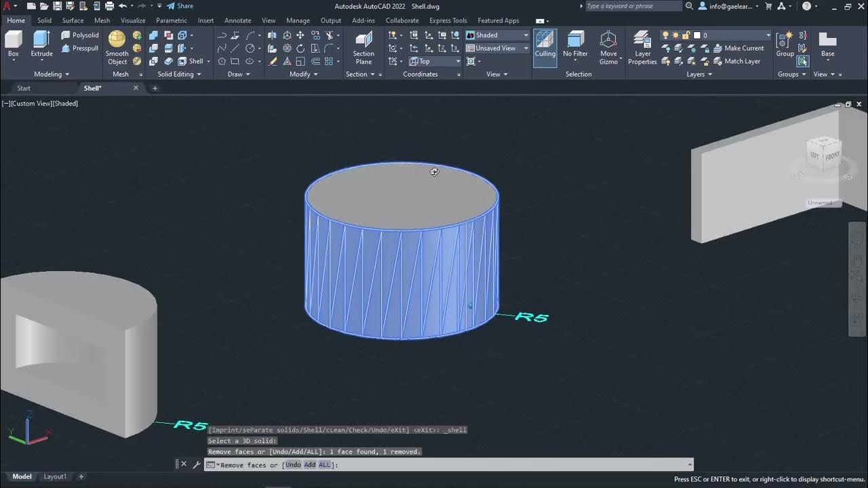Toggle layer 0 light bulb on/off
Screen dimensions: 868x488
tap(665, 35)
